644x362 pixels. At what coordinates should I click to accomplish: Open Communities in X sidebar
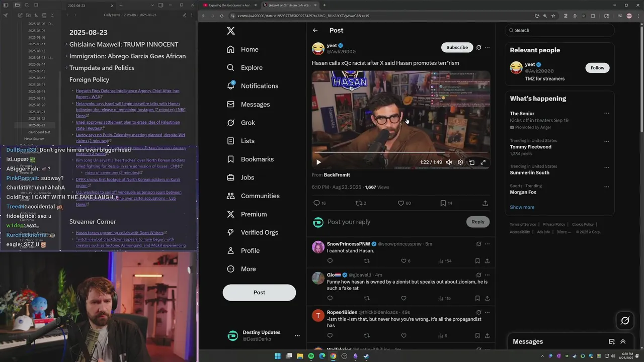pos(253,196)
